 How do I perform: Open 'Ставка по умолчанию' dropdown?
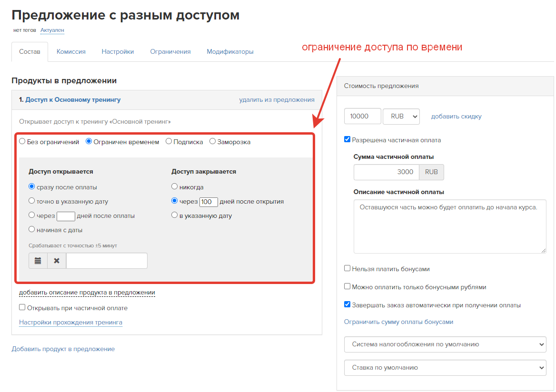[445, 367]
